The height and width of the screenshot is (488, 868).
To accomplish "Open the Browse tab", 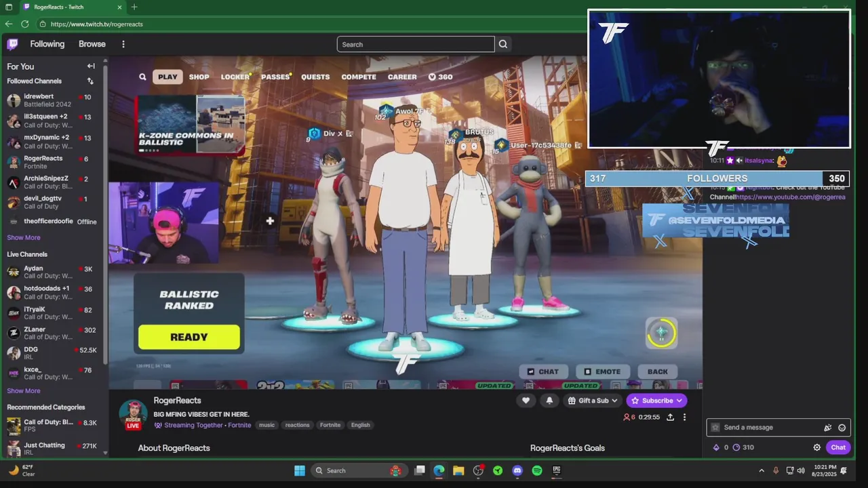I will pos(92,44).
